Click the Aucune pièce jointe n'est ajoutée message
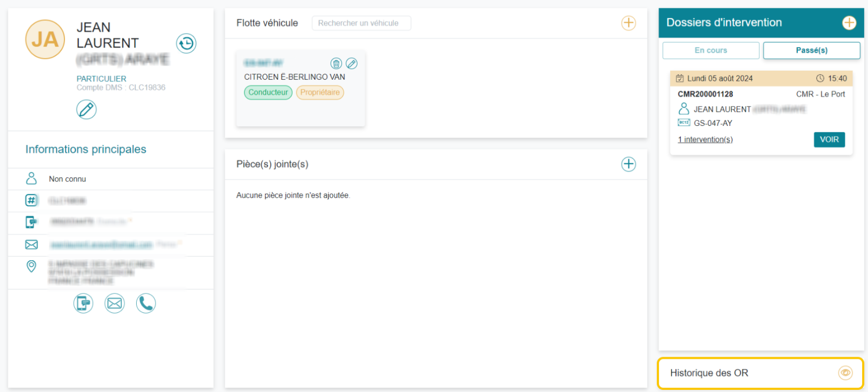Viewport: 868px width, 392px height. [293, 195]
